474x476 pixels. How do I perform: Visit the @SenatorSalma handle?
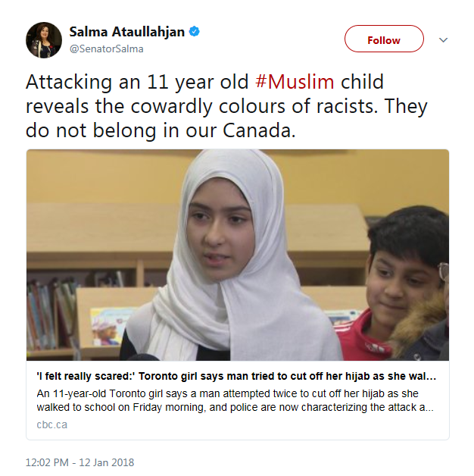pos(107,49)
